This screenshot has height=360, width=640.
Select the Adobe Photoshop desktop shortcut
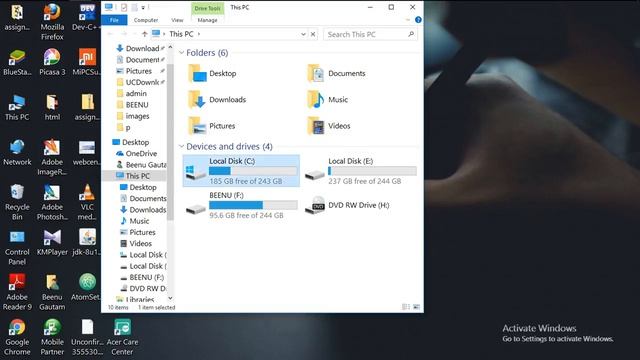[x=52, y=202]
